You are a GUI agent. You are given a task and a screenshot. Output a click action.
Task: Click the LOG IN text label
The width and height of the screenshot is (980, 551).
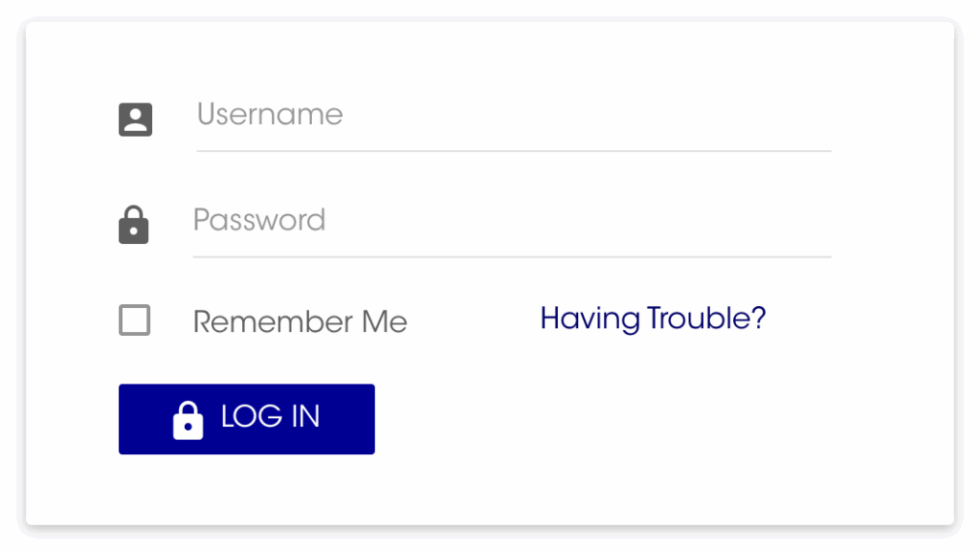tap(270, 417)
